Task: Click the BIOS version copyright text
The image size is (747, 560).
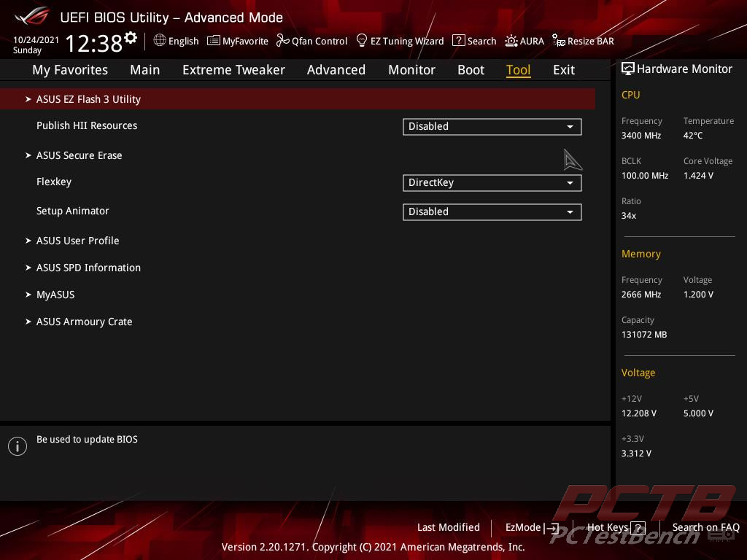Action: pos(373,547)
